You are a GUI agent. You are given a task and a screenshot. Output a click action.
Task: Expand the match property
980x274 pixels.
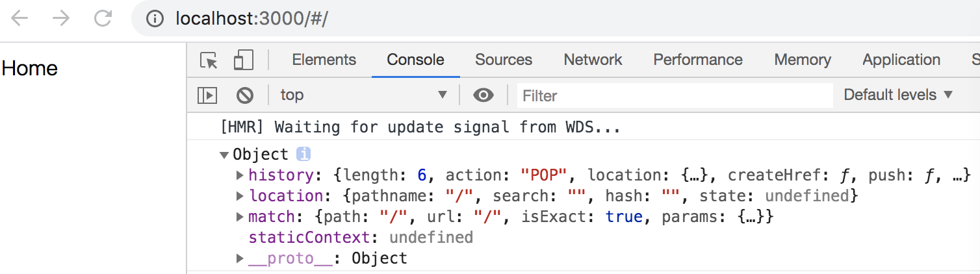click(x=240, y=217)
